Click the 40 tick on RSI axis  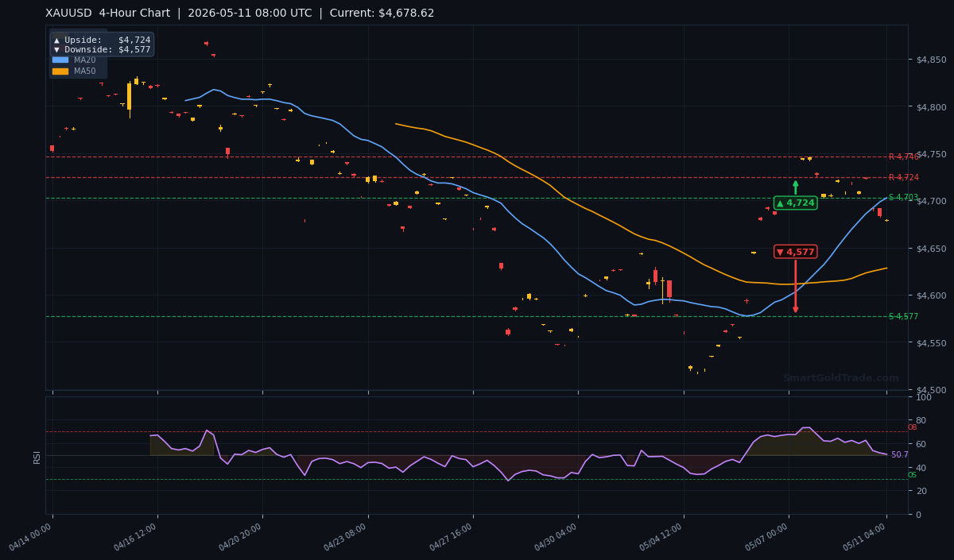tap(921, 468)
